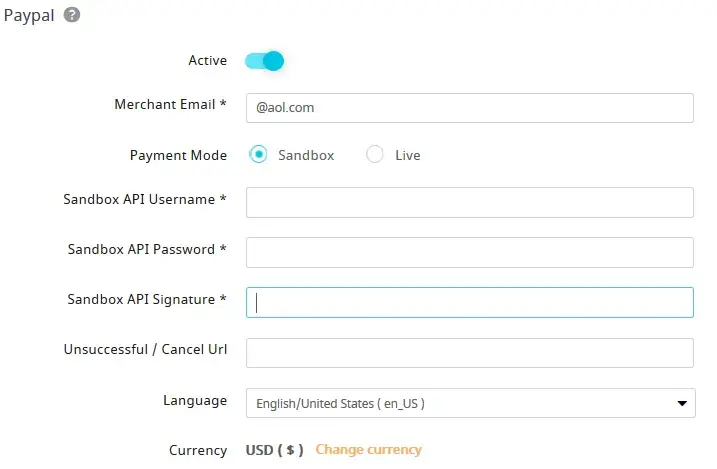Disable the Active toggle switch
The width and height of the screenshot is (717, 469).
click(x=265, y=61)
